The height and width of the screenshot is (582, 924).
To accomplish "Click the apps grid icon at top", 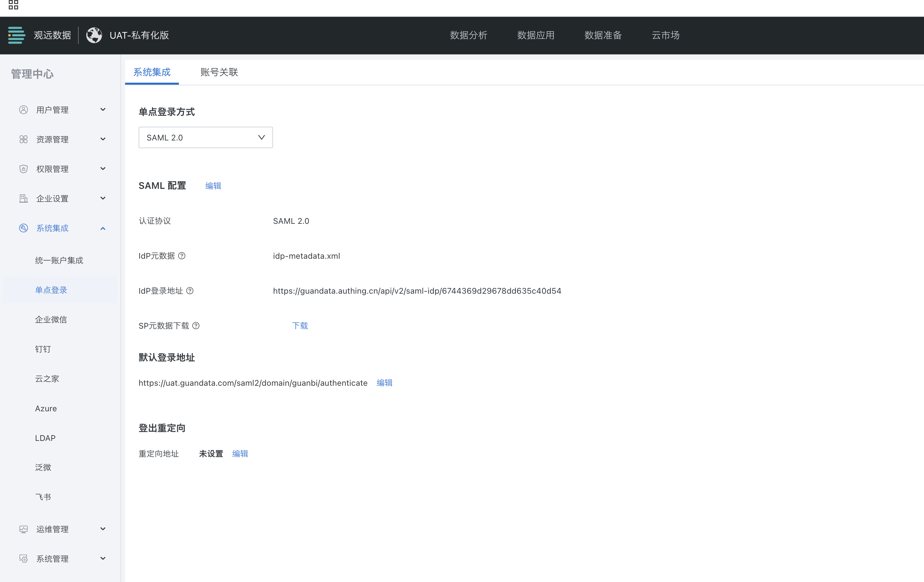I will (13, 5).
